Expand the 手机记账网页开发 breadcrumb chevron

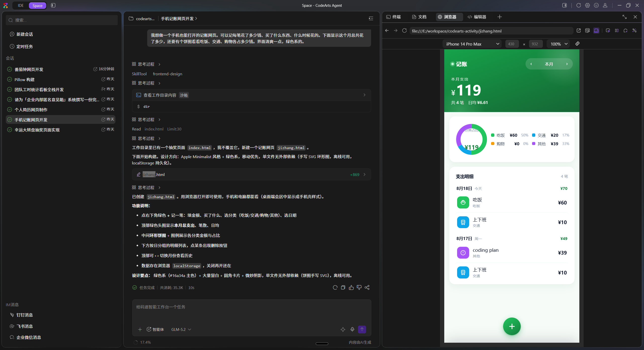pyautogui.click(x=196, y=18)
